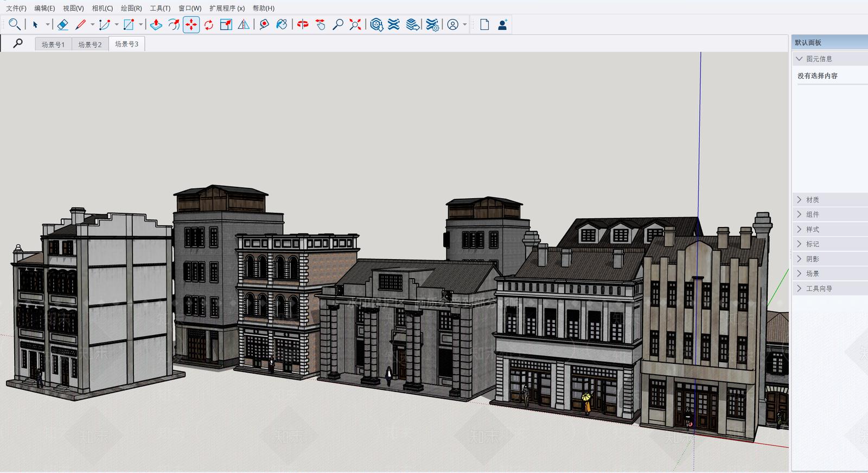This screenshot has height=473, width=868.
Task: Open the Extension Warehouse icon
Action: pyautogui.click(x=394, y=24)
